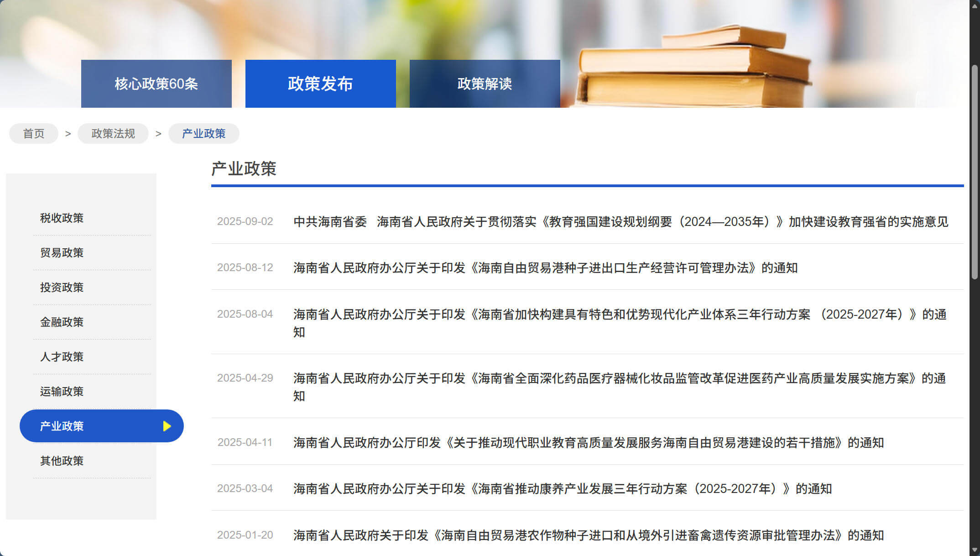Screen dimensions: 980x556
Task: Open the 种子进出口生产经营许可管理办法 notice
Action: [x=545, y=268]
